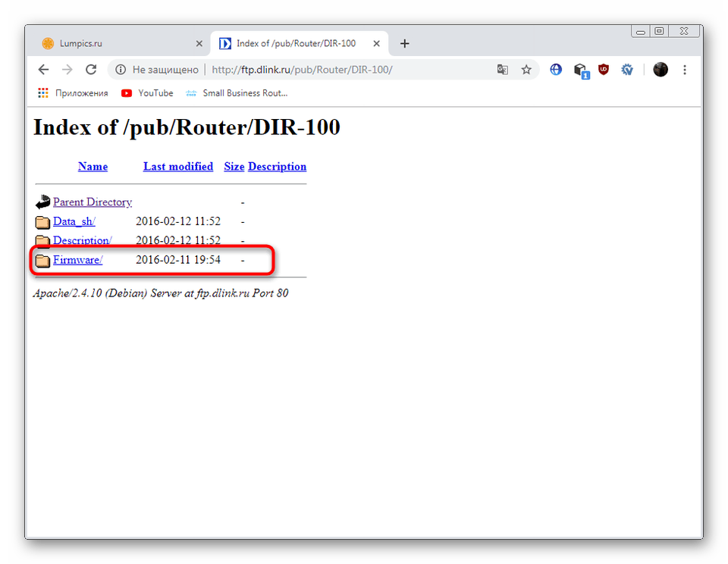This screenshot has height=564, width=728.
Task: Open the cube extension with badge 1
Action: pos(580,70)
